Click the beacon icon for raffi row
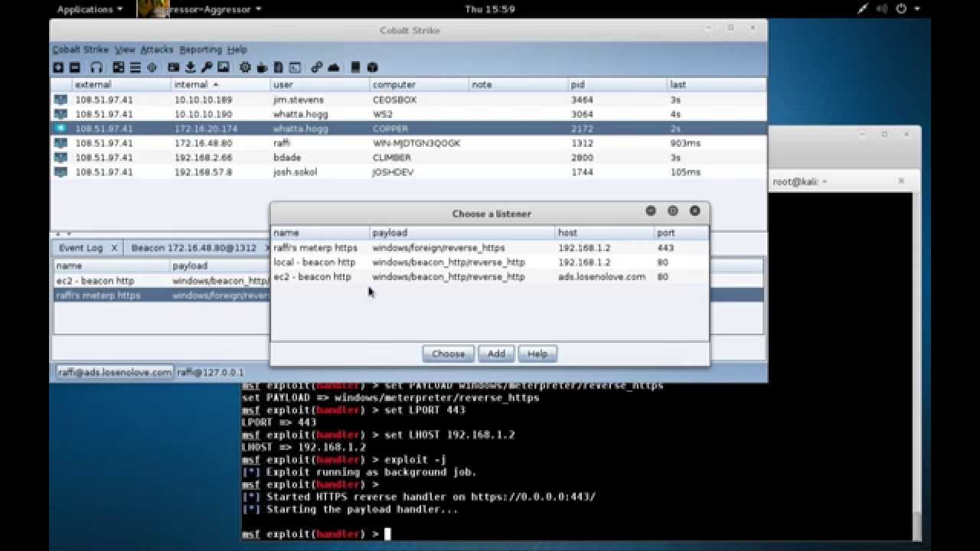 (60, 143)
